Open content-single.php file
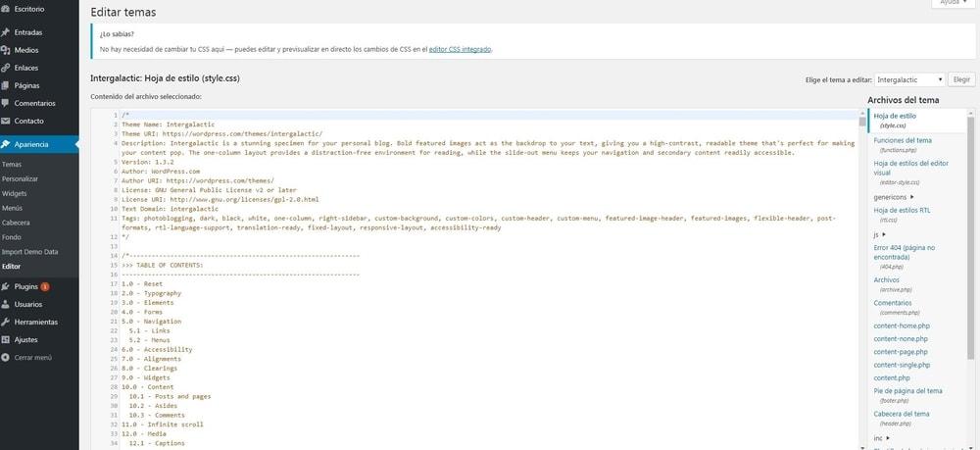The height and width of the screenshot is (450, 980). (902, 365)
